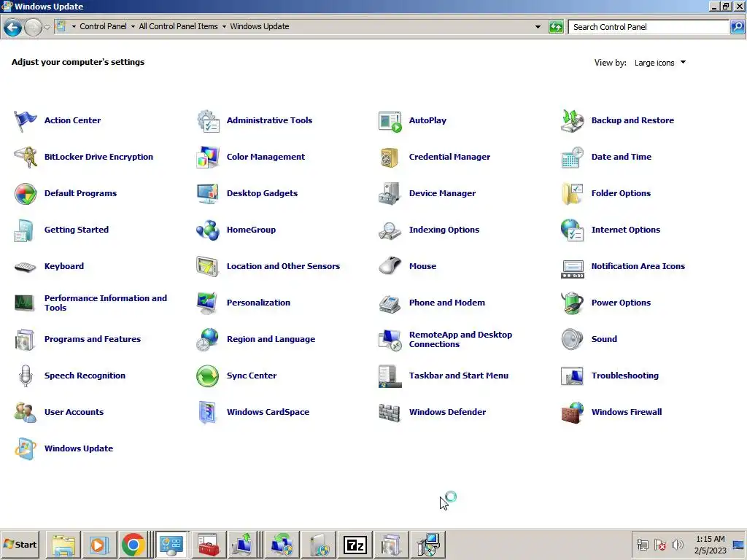747x560 pixels.
Task: Click the Action Center flag tray icon
Action: (x=659, y=545)
